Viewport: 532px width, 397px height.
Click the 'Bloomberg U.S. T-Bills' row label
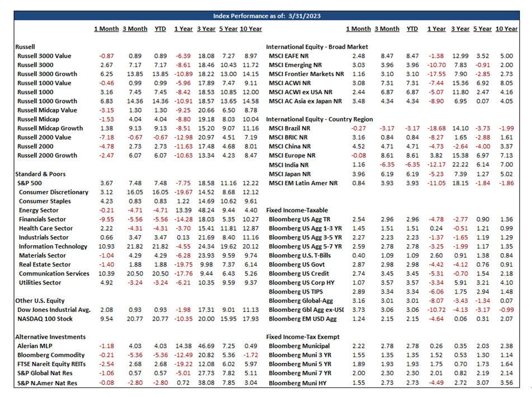click(300, 256)
